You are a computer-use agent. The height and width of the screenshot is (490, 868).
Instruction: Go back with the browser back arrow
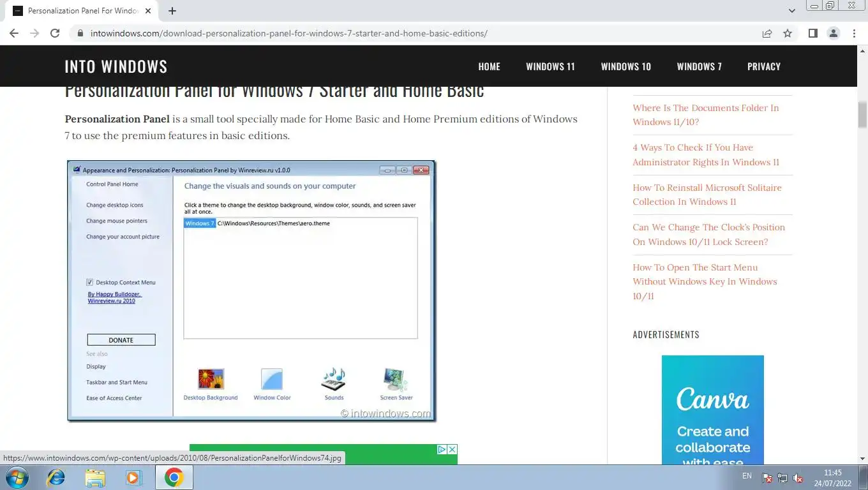[x=14, y=33]
